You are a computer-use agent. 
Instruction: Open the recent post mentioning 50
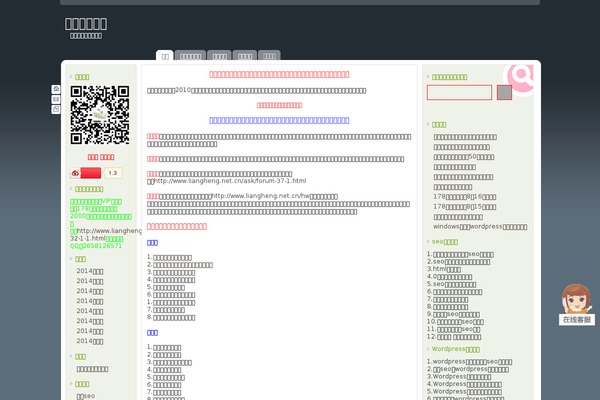point(464,157)
